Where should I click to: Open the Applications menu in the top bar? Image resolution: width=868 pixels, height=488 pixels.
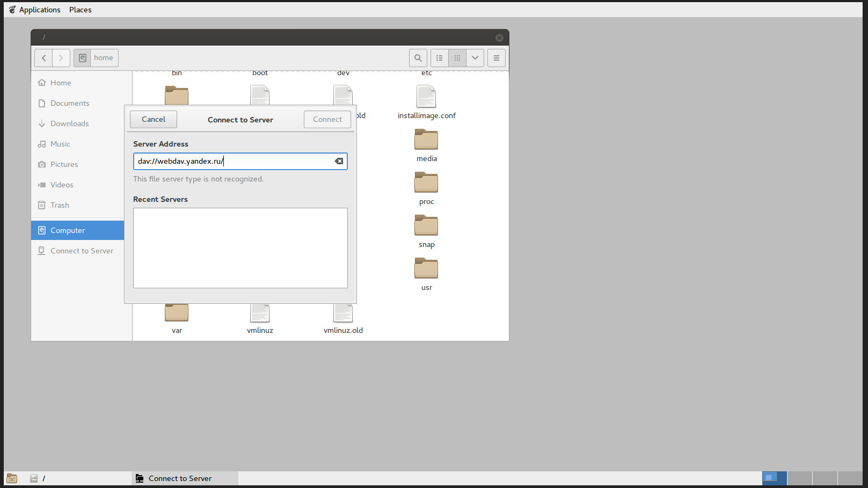pyautogui.click(x=40, y=10)
